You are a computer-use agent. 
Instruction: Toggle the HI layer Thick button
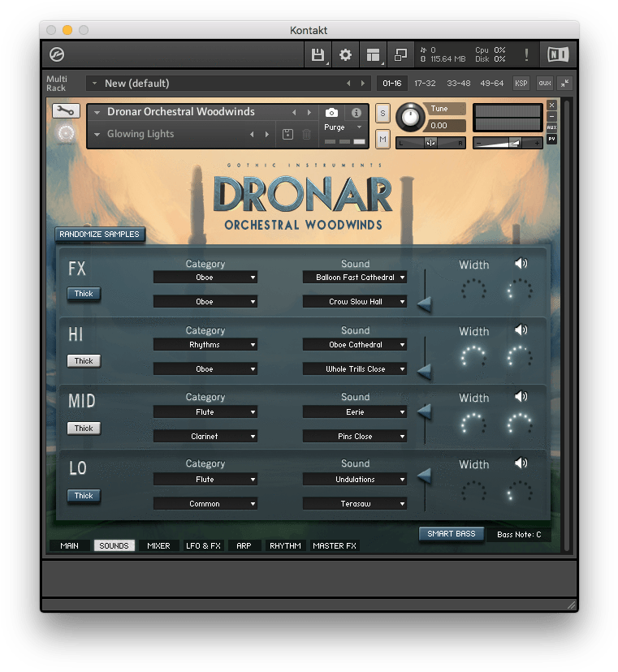(x=84, y=361)
